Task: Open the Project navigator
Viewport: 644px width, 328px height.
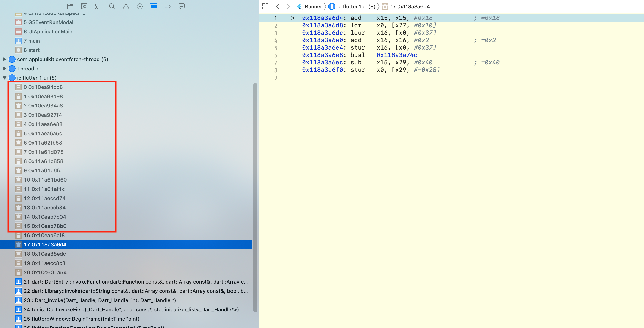Action: pyautogui.click(x=70, y=6)
